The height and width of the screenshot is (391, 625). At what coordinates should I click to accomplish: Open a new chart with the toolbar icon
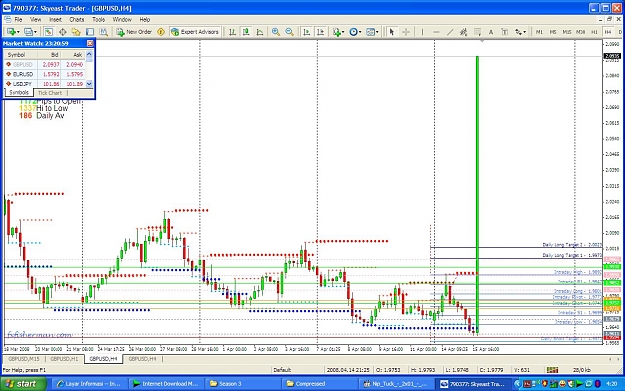tap(11, 32)
